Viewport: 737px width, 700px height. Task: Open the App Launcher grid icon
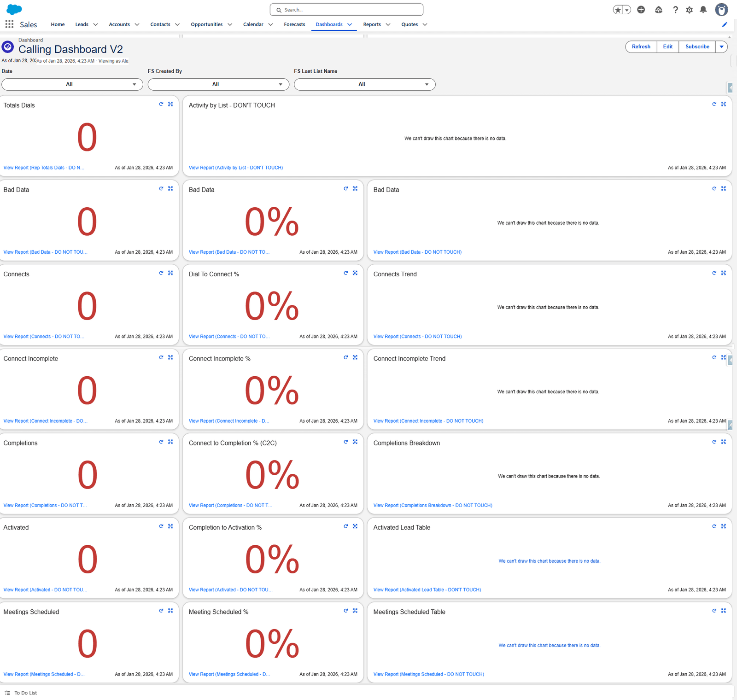click(9, 24)
